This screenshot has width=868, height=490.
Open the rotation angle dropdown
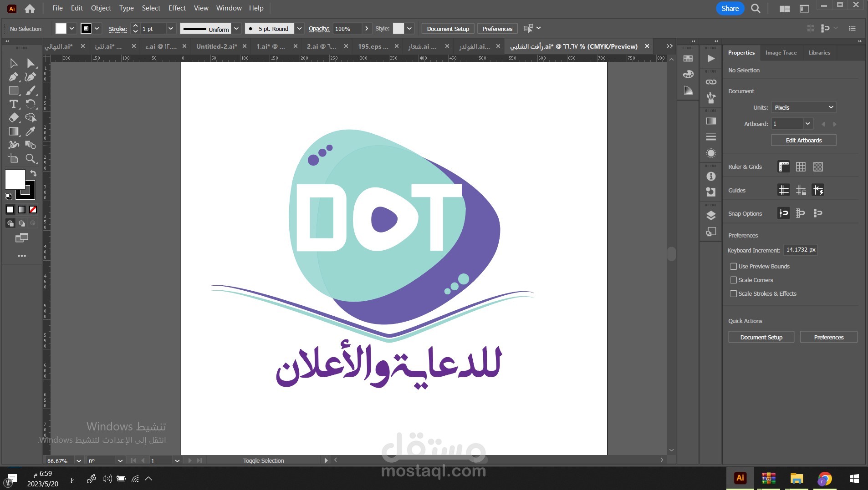point(120,461)
